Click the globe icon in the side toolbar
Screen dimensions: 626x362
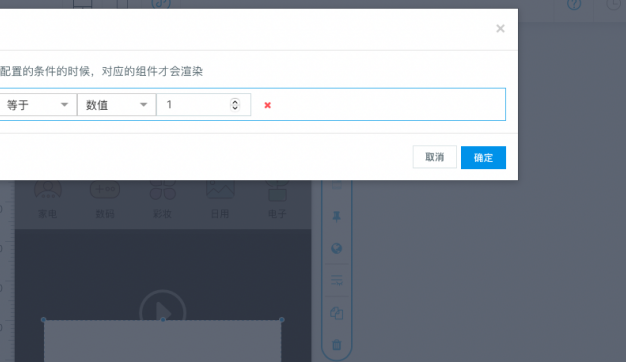pos(337,249)
